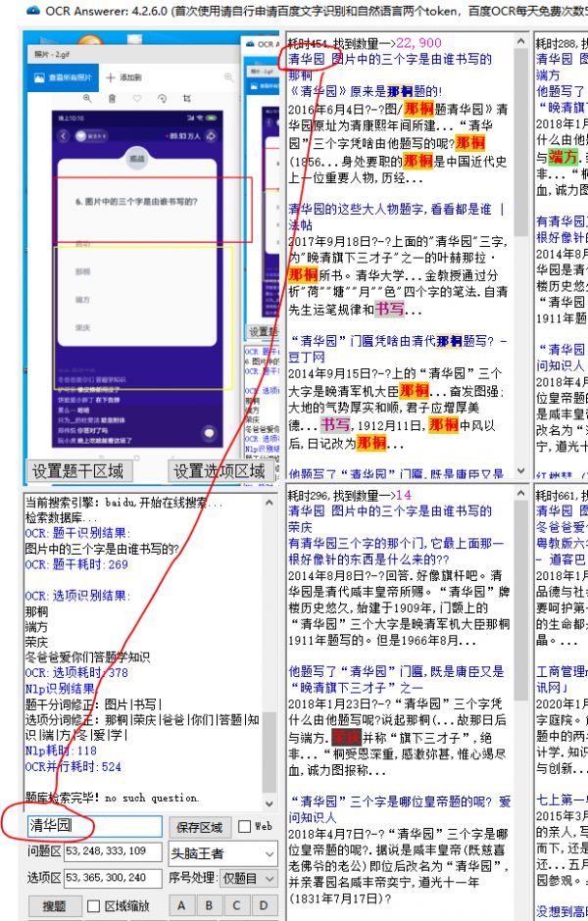The width and height of the screenshot is (588, 921).
Task: Open link “清华园”门匾凭啥由清代那桐题写
Action: [x=398, y=349]
